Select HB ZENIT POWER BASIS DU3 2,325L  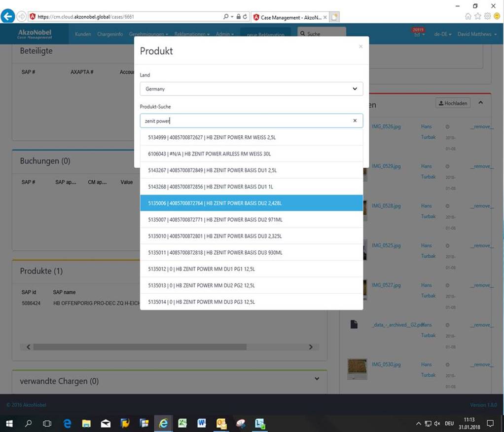click(252, 236)
